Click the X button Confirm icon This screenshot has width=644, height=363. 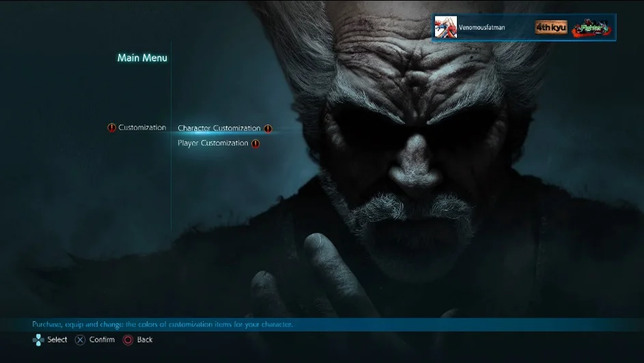click(80, 340)
